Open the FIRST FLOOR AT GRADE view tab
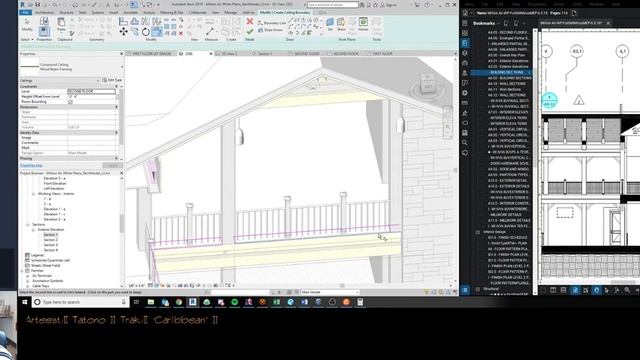Screen dimensions: 640x360 click(x=152, y=53)
